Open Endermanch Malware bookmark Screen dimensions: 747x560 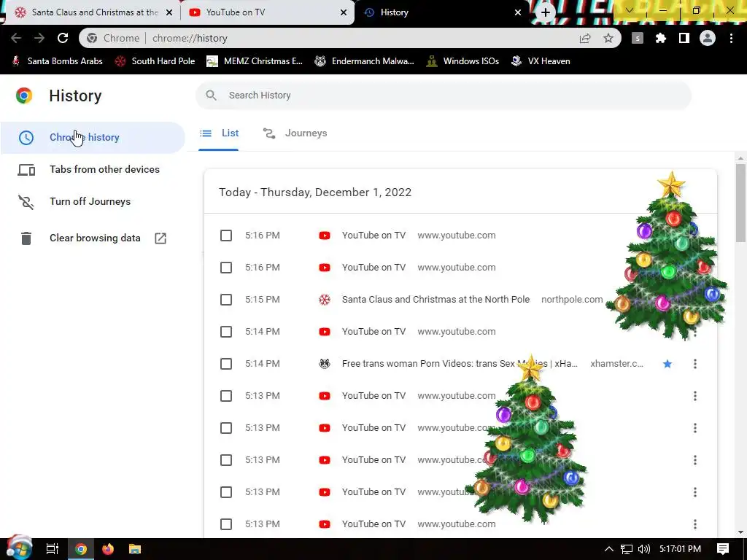(x=365, y=61)
